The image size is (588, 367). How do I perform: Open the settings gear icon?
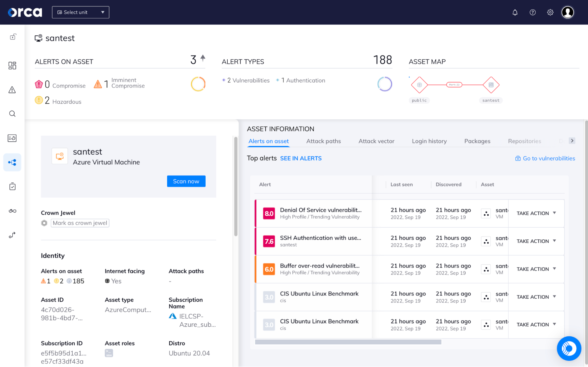(550, 12)
